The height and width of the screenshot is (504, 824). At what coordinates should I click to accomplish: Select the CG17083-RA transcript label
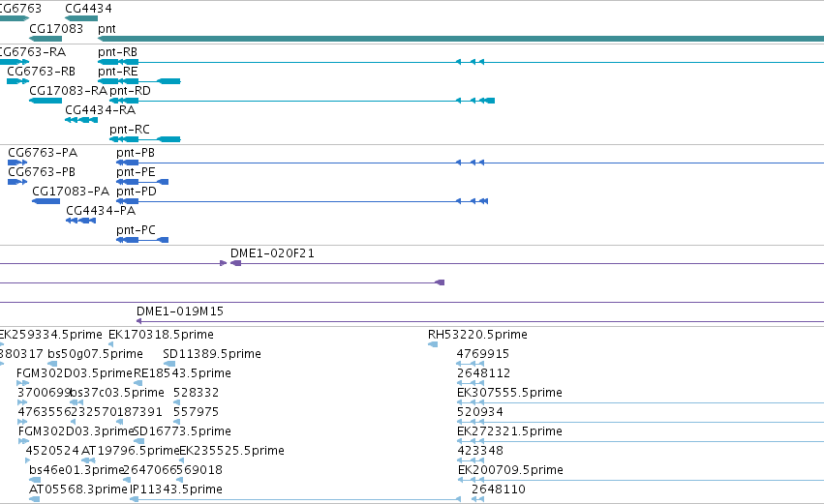69,90
